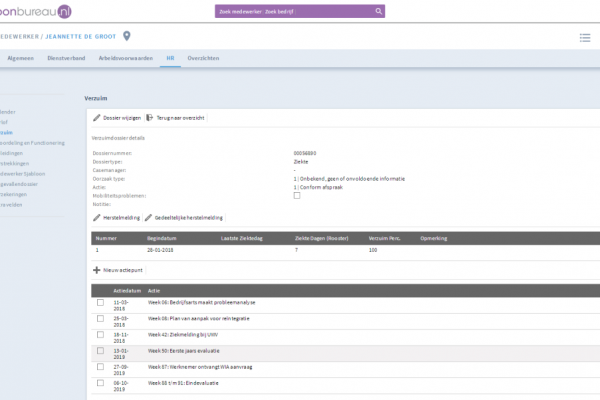Click the Herstelmelding pencil icon
This screenshot has width=600, height=400.
click(x=96, y=217)
